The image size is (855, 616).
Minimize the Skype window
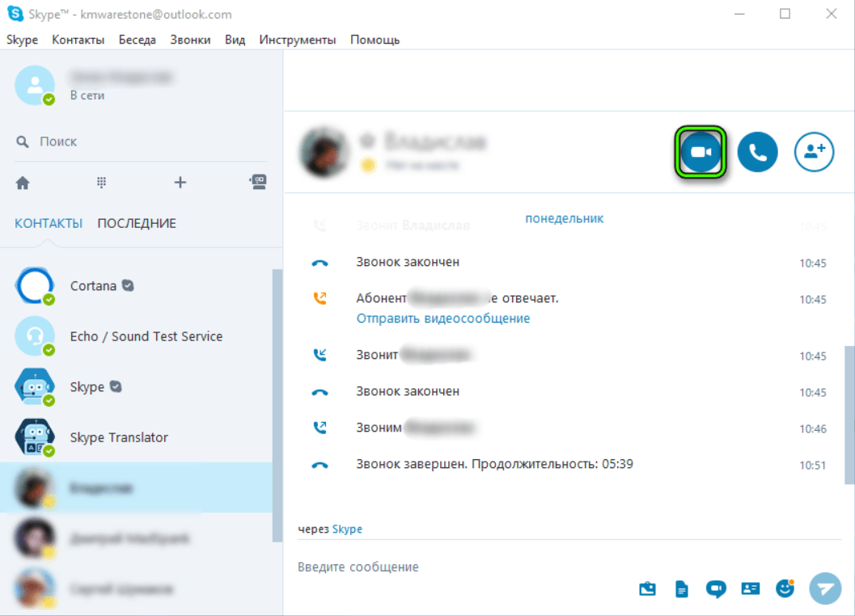(x=739, y=14)
